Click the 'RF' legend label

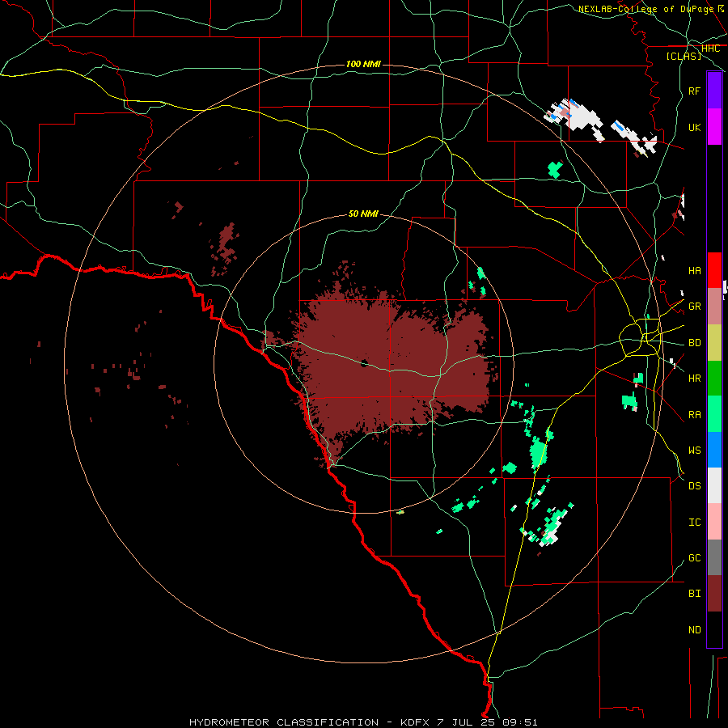click(694, 91)
